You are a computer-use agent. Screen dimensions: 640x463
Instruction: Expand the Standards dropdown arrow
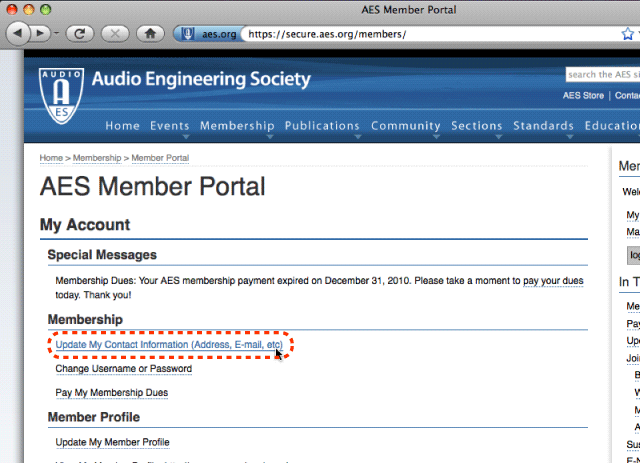click(570, 137)
